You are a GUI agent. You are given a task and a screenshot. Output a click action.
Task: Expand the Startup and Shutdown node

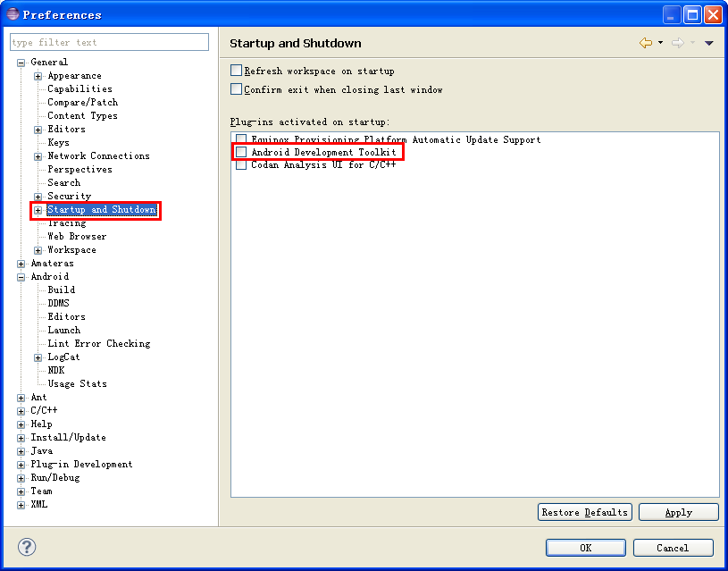click(38, 210)
